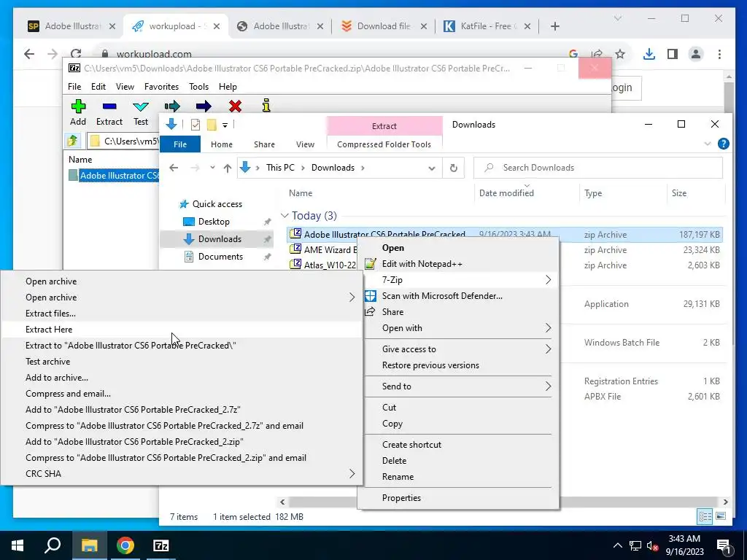Viewport: 747px width, 560px height.
Task: Click the Move arrow icon in 7-Zip toolbar
Action: [204, 106]
